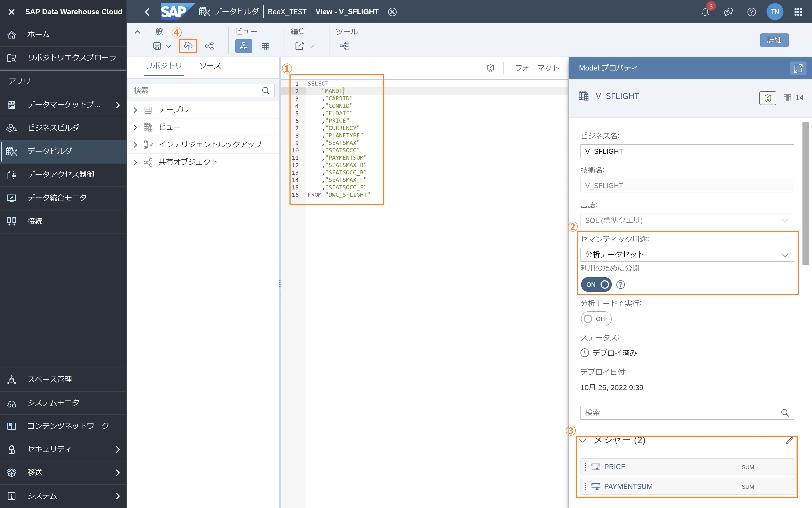Click the 14 columns indicator
This screenshot has width=812, height=508.
[x=793, y=98]
